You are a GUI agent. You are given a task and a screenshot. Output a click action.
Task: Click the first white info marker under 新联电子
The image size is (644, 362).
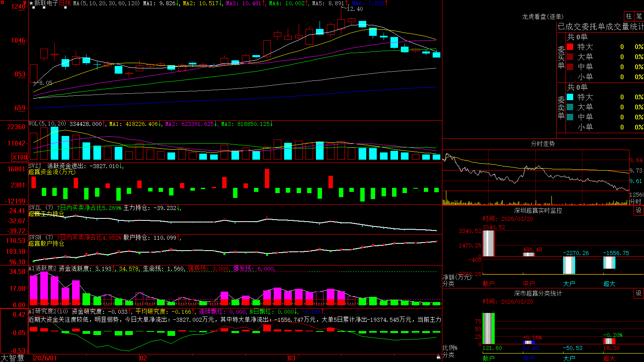[33, 8]
